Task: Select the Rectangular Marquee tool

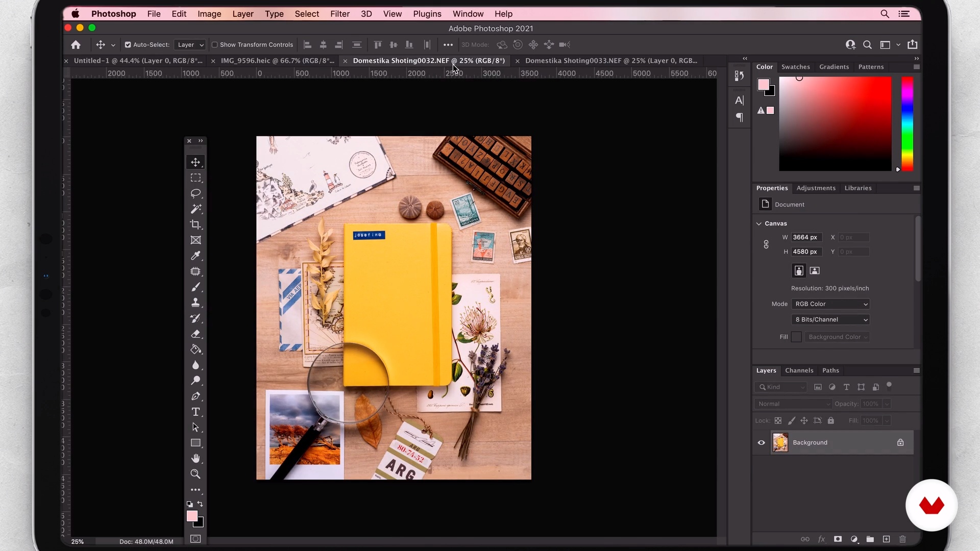Action: pyautogui.click(x=195, y=178)
